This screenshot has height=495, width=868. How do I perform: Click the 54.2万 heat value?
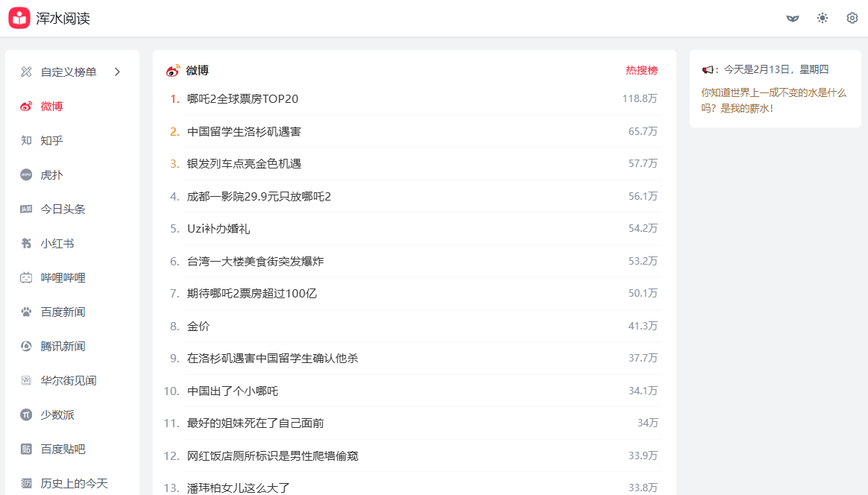pyautogui.click(x=643, y=229)
